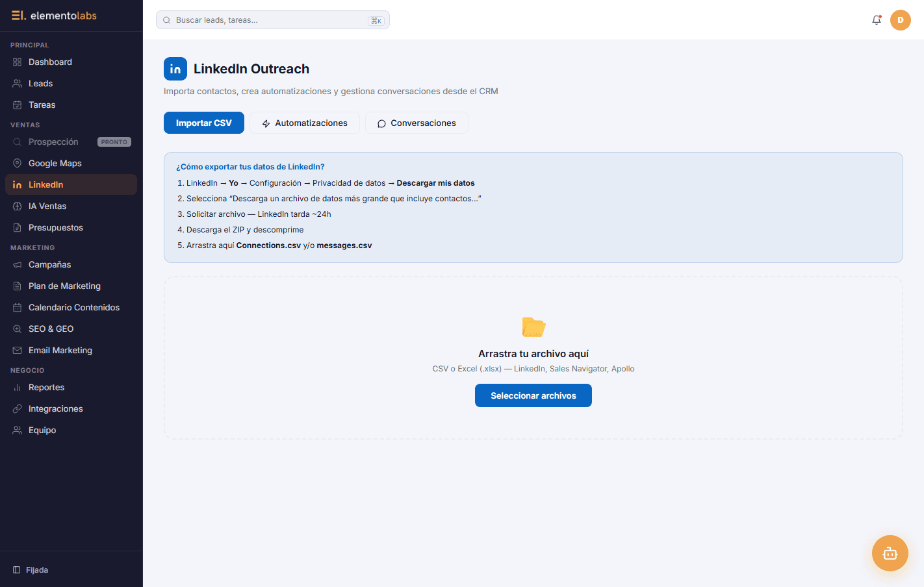This screenshot has width=924, height=587.
Task: Open Plan de Marketing page
Action: click(71, 286)
